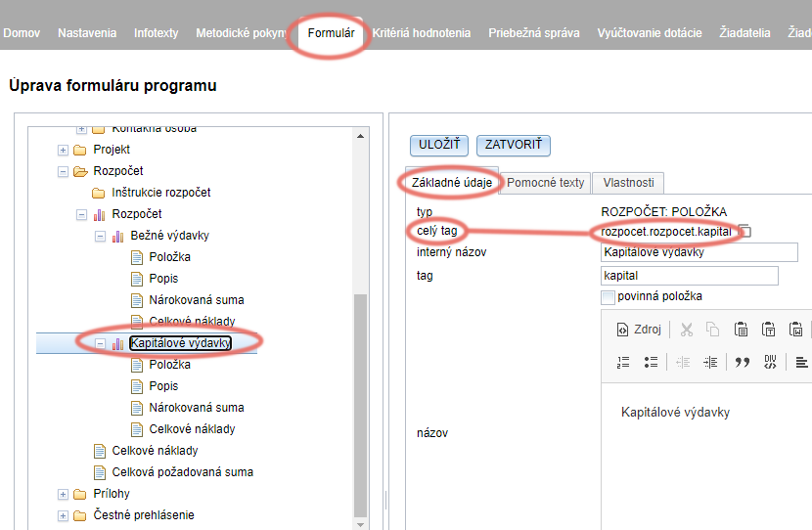812x530 pixels.
Task: Click the Projekt folder icon
Action: point(80,150)
